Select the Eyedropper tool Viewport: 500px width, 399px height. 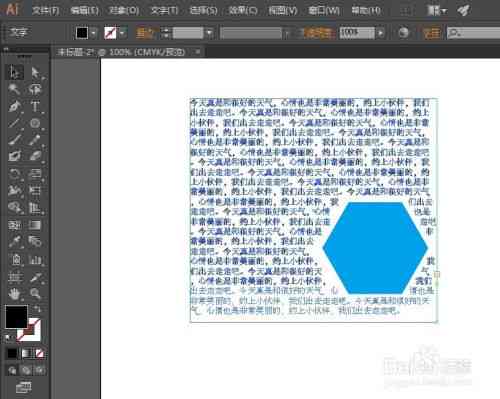(x=15, y=241)
